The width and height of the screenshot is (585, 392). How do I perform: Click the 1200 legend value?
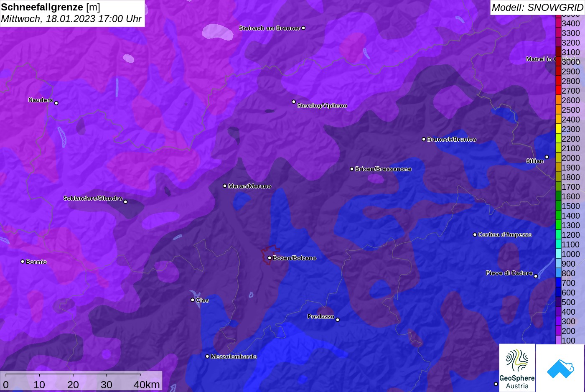point(571,235)
